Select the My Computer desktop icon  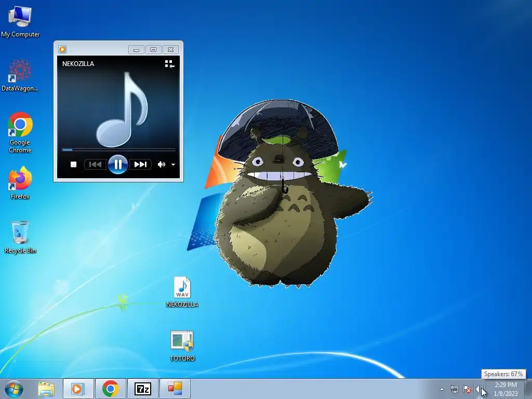[x=20, y=21]
